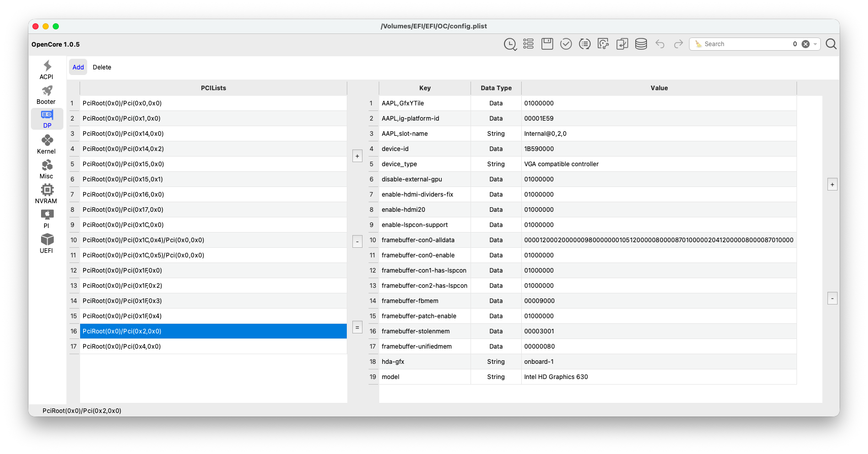Screen dimensions: 868x454
Task: Clear the search field with X button
Action: coord(806,44)
